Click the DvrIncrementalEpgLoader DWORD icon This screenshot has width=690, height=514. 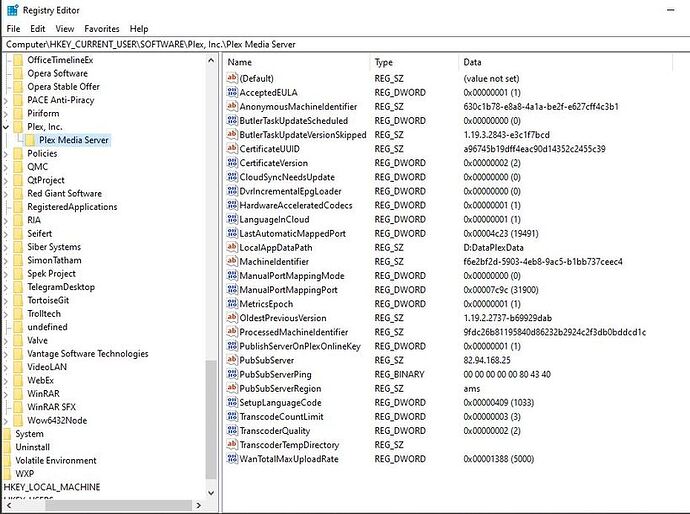coord(232,191)
